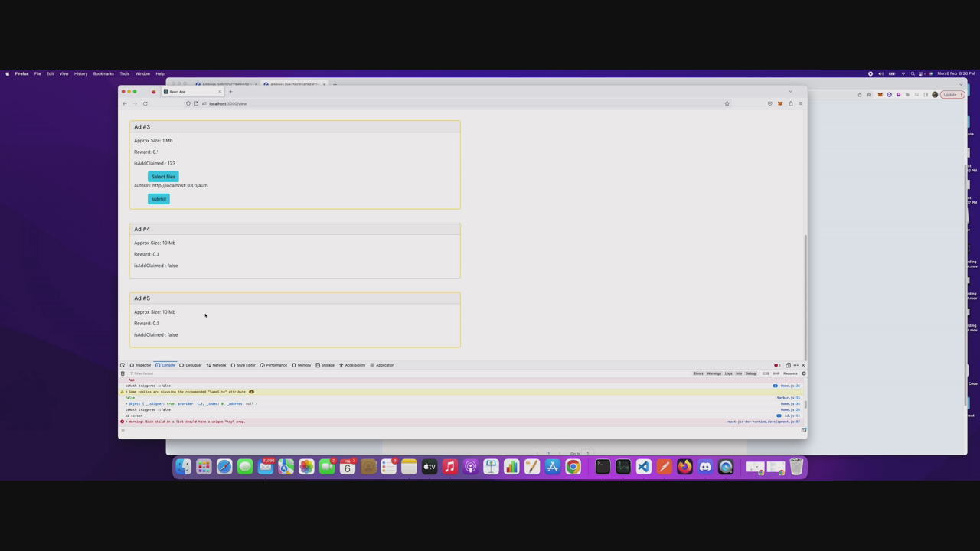
Task: Bookmark this page with the star icon
Action: click(727, 103)
